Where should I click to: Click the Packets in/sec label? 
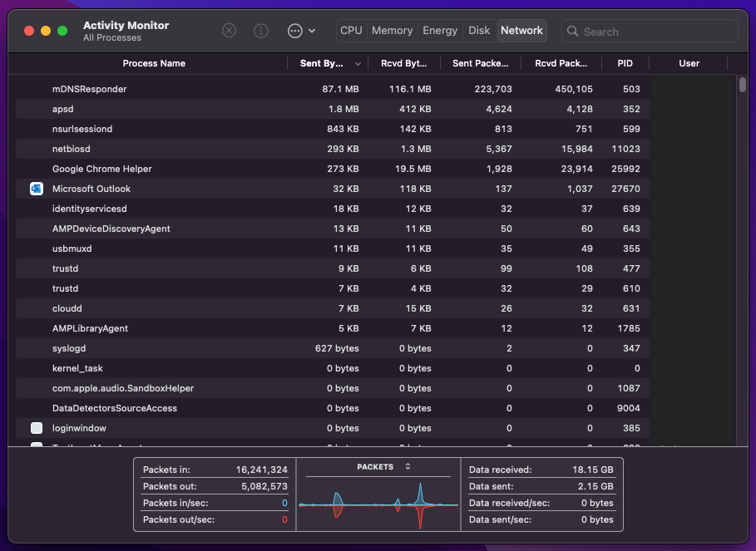pos(175,503)
